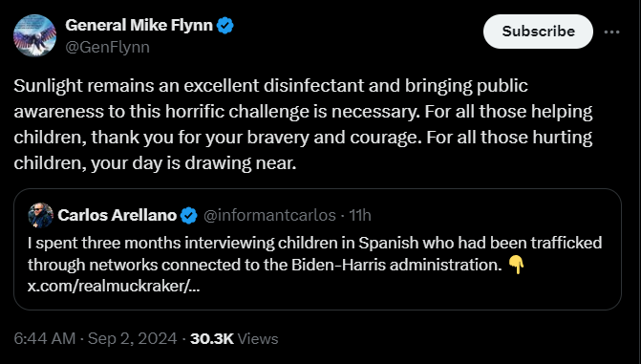Click the General Mike Flynn display name

(139, 26)
